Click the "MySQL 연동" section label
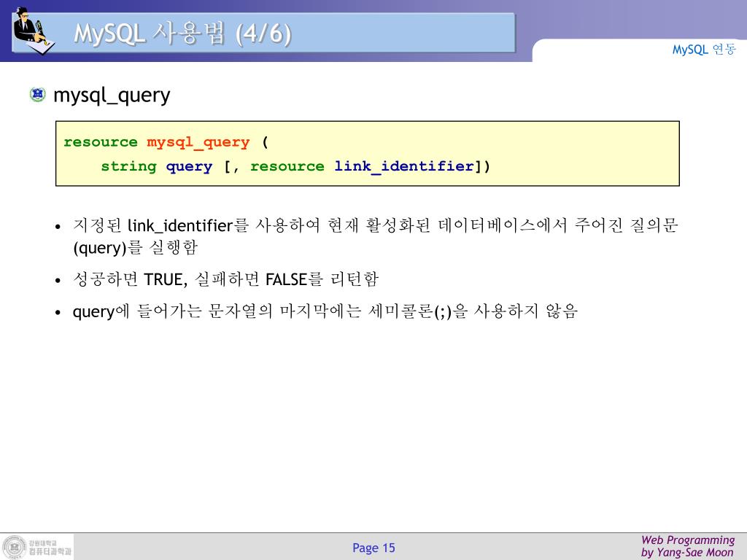The width and height of the screenshot is (747, 560). 704,50
